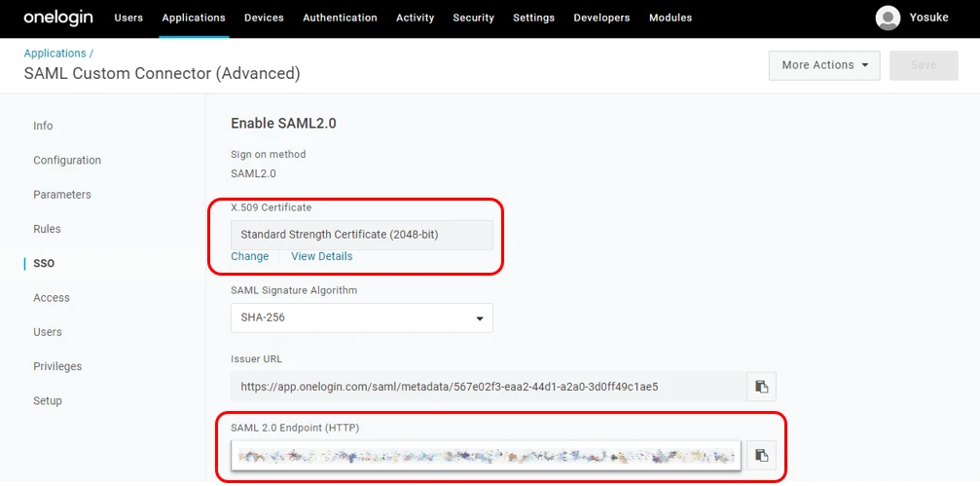The height and width of the screenshot is (486, 980).
Task: Go back via Applications breadcrumb link
Action: 55,54
